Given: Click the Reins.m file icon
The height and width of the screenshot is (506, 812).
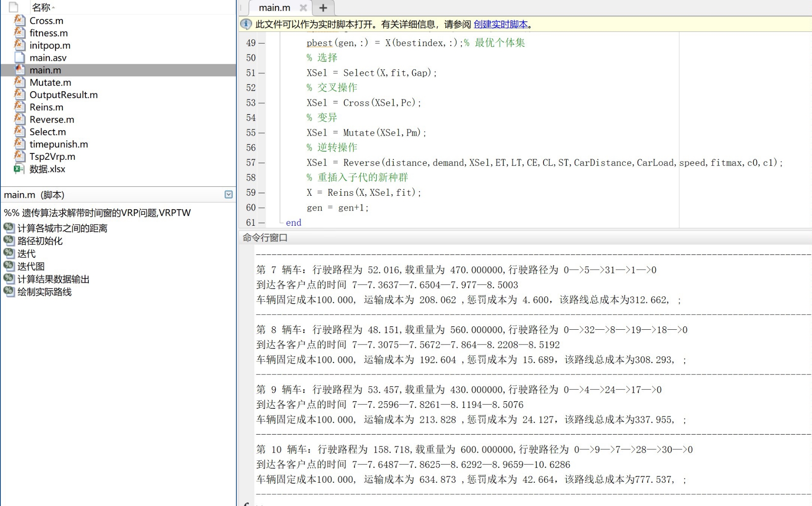Looking at the screenshot, I should pos(19,107).
